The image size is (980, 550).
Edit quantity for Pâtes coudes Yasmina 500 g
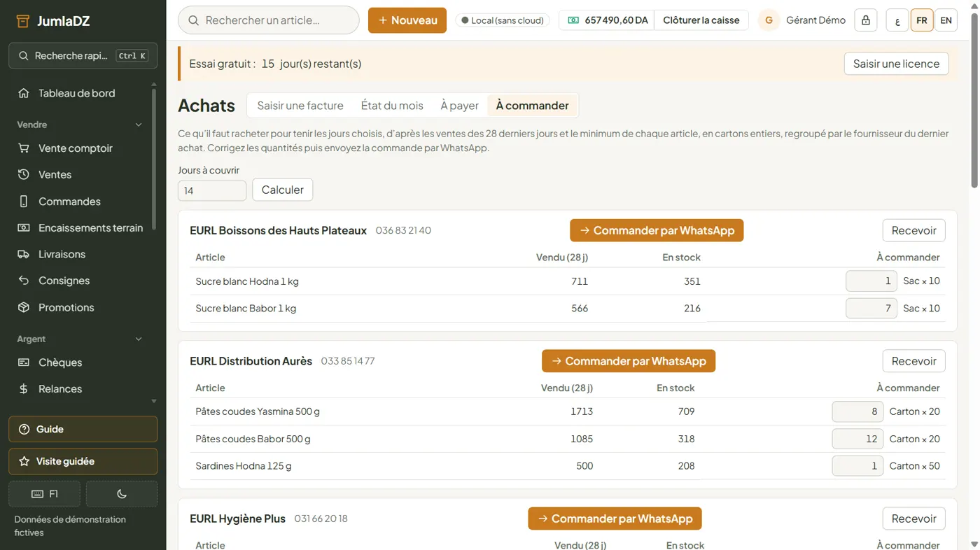click(857, 411)
